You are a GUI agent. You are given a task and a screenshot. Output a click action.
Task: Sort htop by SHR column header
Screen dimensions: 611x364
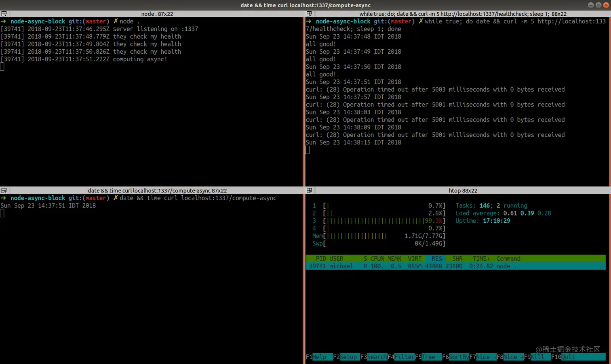[x=457, y=259]
